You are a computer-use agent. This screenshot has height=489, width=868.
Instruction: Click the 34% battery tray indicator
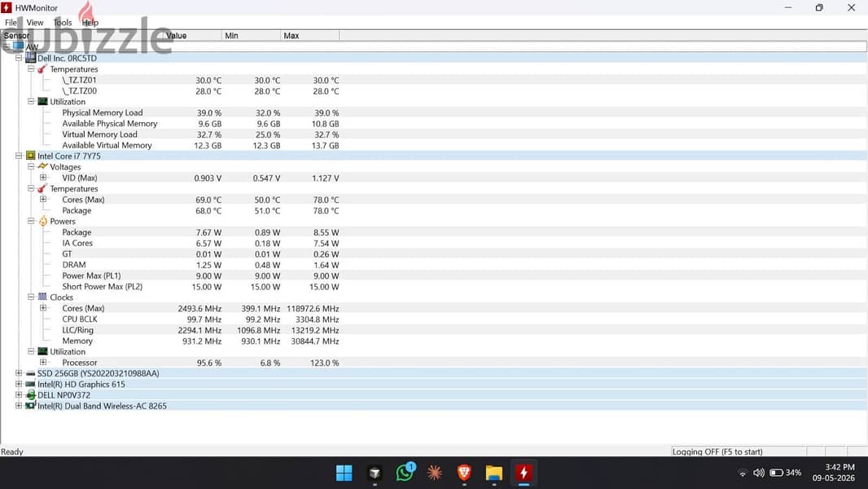pyautogui.click(x=786, y=473)
